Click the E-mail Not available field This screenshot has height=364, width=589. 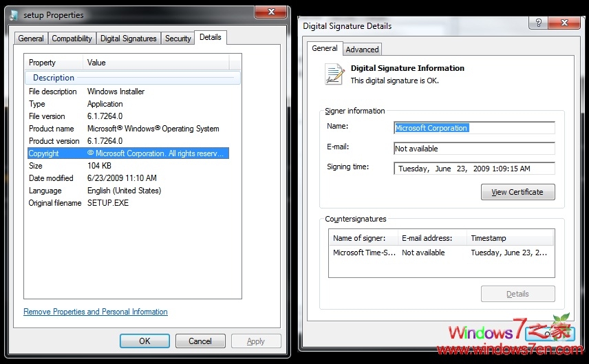coord(474,149)
